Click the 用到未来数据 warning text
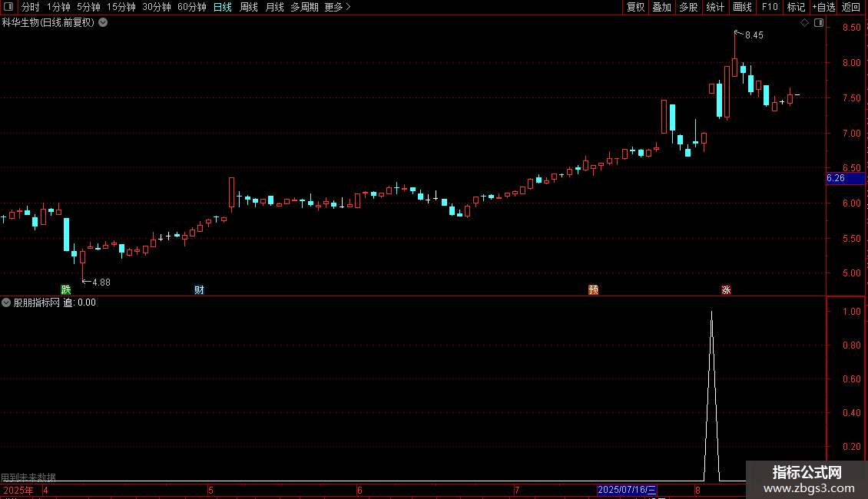 (x=28, y=477)
